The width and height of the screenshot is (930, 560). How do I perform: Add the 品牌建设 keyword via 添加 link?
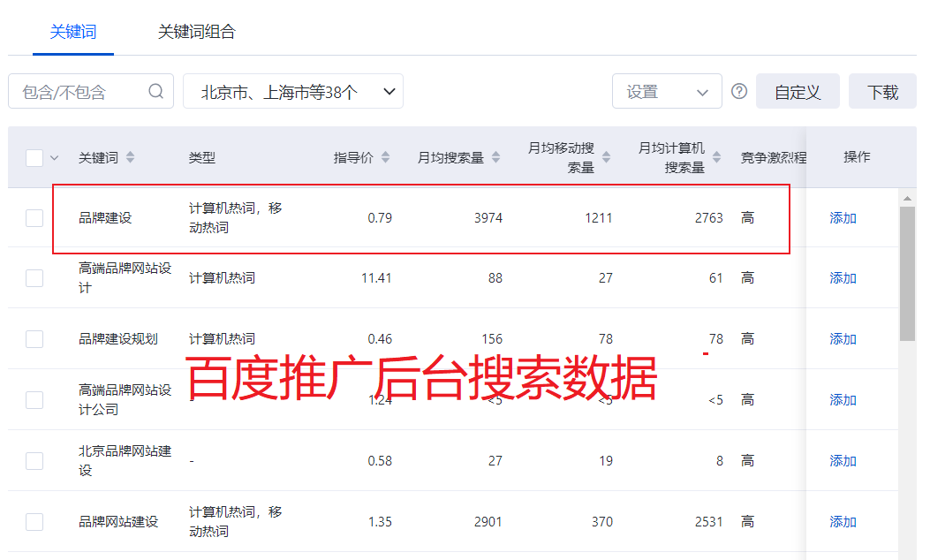point(843,217)
